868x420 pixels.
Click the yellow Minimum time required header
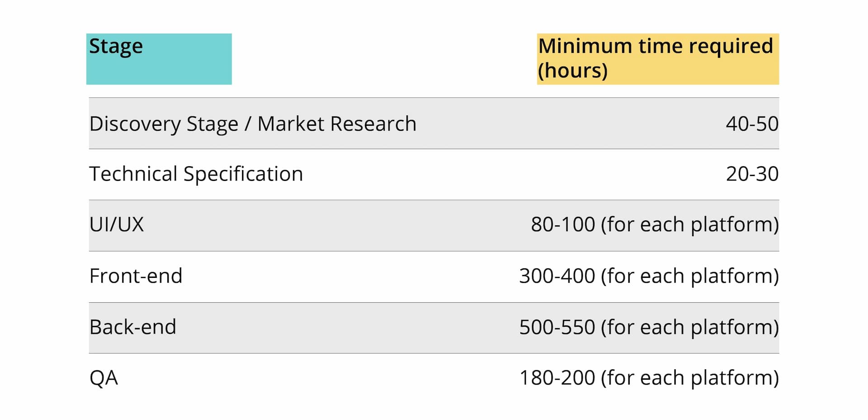pyautogui.click(x=658, y=59)
